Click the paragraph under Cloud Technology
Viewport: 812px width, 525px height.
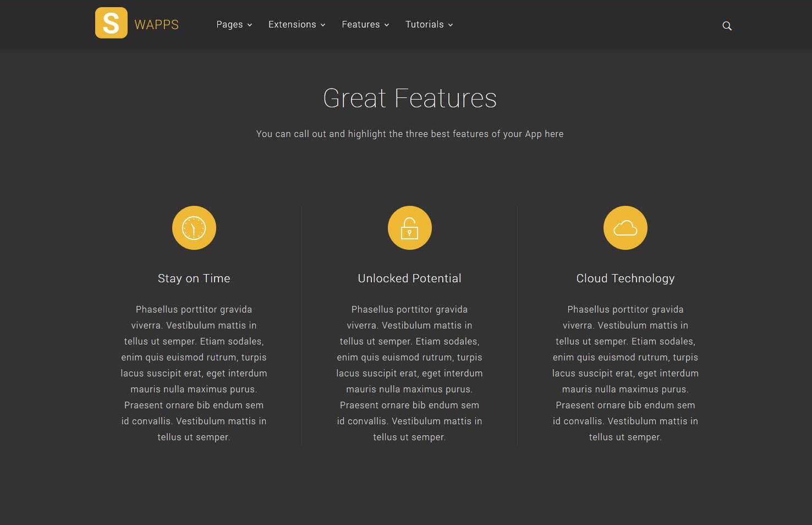coord(626,373)
